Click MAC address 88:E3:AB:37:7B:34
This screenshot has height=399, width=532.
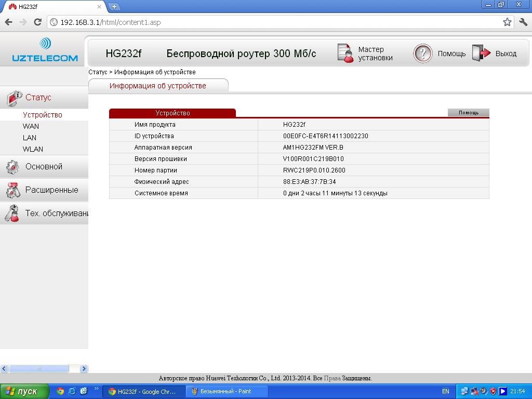pyautogui.click(x=310, y=181)
